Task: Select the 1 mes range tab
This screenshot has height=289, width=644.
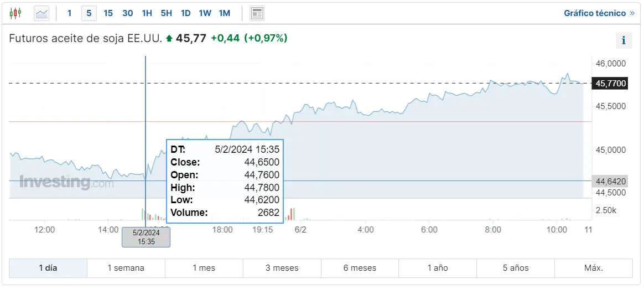Action: (x=204, y=268)
